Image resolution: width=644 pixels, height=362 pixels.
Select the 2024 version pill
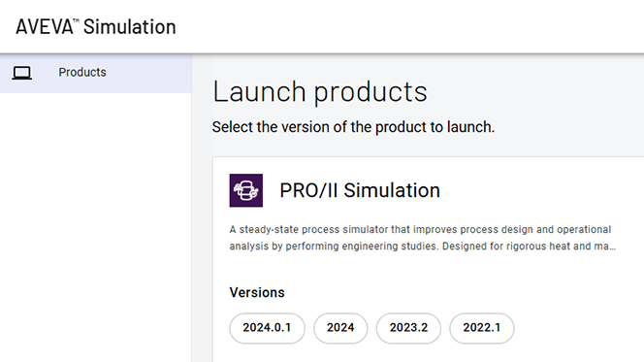click(x=340, y=328)
